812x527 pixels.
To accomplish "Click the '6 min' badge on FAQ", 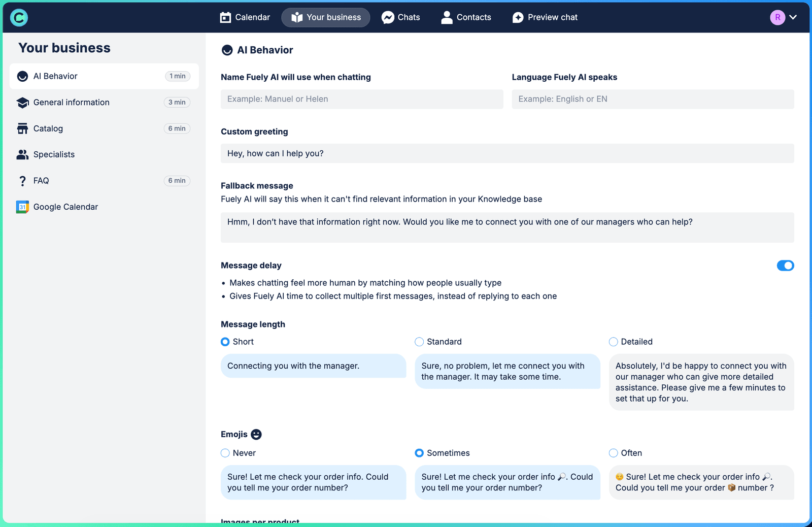I will [177, 181].
